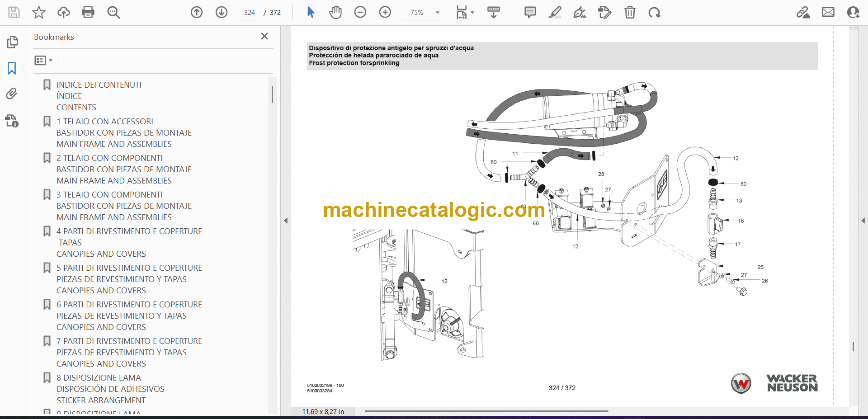This screenshot has width=868, height=419.
Task: Open bookmark 4 PARTI DI RIVESTIMENTO E COPERTURE
Action: click(129, 231)
